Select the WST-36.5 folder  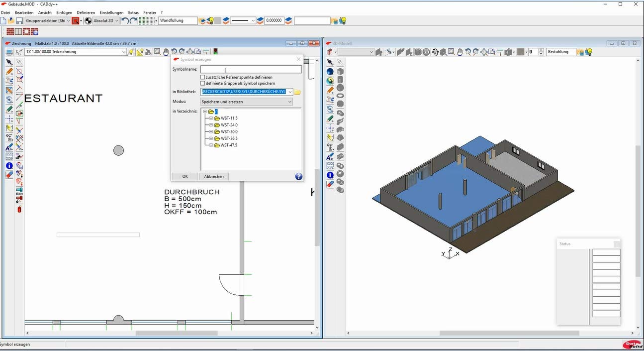coord(229,138)
